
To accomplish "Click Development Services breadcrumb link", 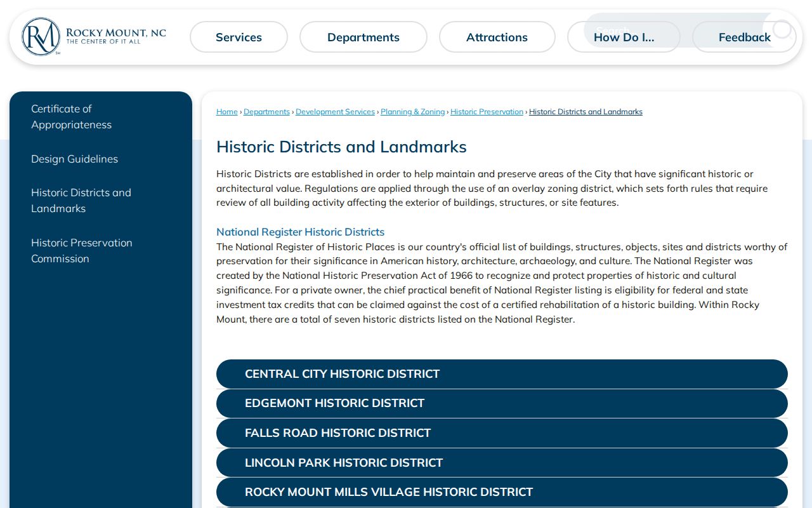I will click(335, 112).
